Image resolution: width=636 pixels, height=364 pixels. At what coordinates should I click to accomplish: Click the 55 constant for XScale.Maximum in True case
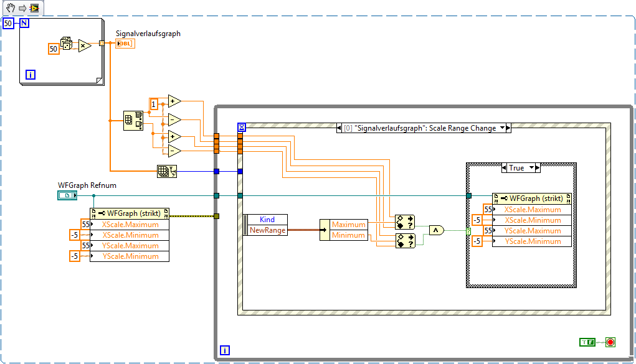[488, 209]
